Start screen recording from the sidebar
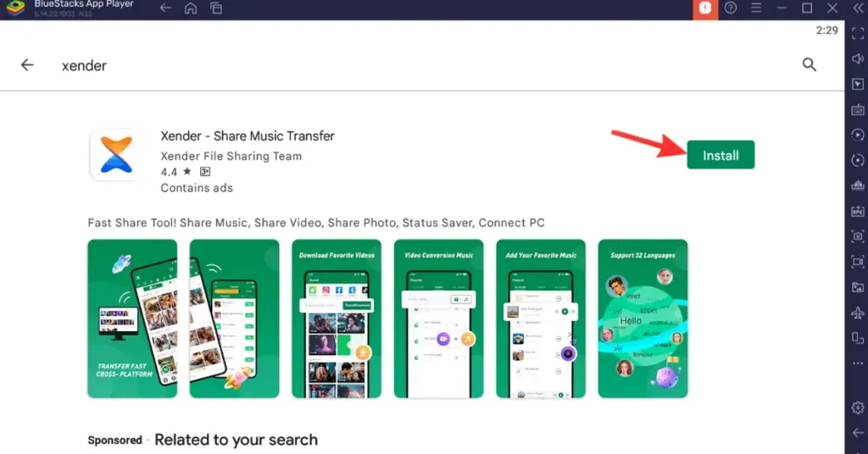This screenshot has width=868, height=454. click(x=858, y=262)
